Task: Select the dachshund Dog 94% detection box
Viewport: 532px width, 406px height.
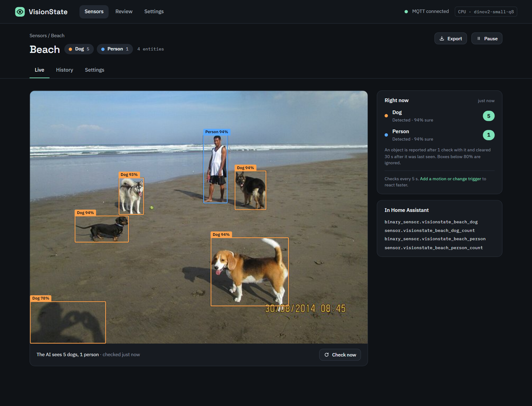Action: pos(102,229)
